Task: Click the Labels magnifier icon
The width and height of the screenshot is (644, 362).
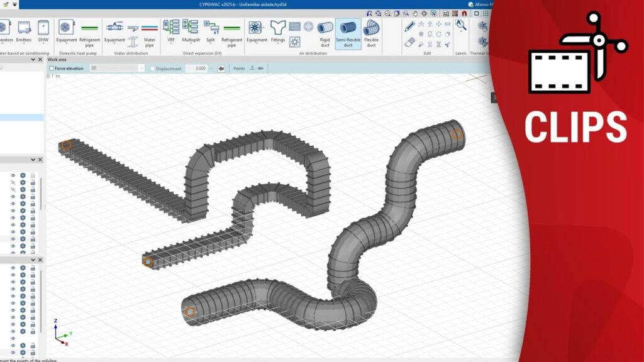Action: (x=460, y=26)
